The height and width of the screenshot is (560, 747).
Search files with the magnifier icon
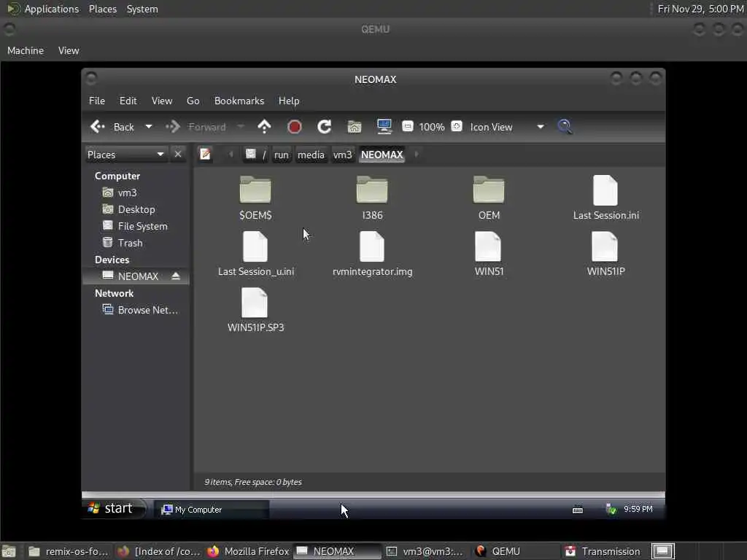[565, 127]
